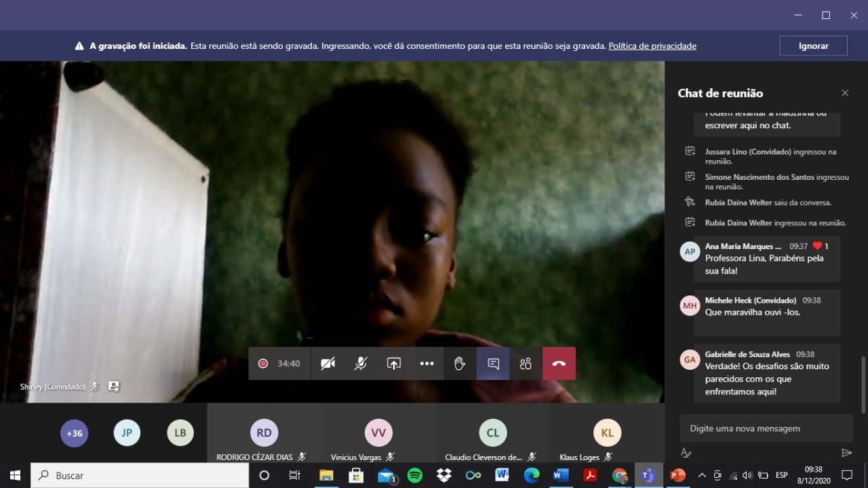Viewport: 868px width, 488px height.
Task: Click the Buscar taskbar search box
Action: (x=140, y=475)
